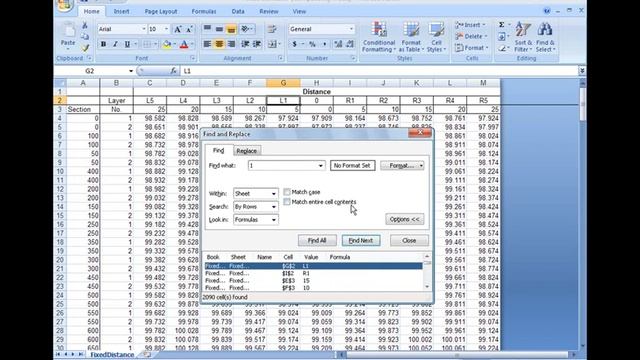The height and width of the screenshot is (360, 640).
Task: Click the Find All button
Action: tap(317, 240)
